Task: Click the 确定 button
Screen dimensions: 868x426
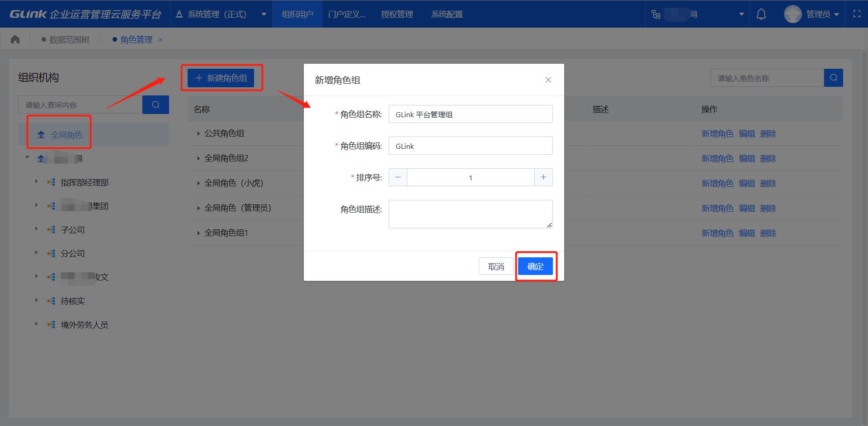Action: pyautogui.click(x=535, y=266)
